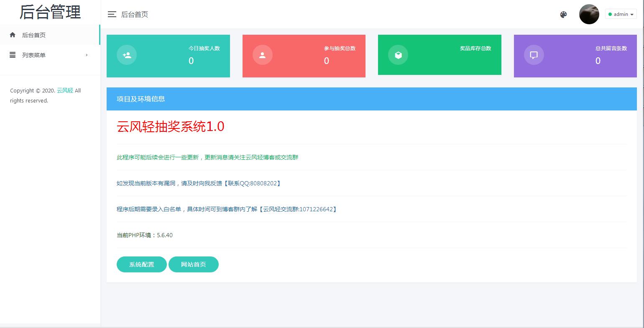Toggle the sidebar with the top-left三-lines control
Image resolution: width=644 pixels, height=328 pixels.
(112, 14)
